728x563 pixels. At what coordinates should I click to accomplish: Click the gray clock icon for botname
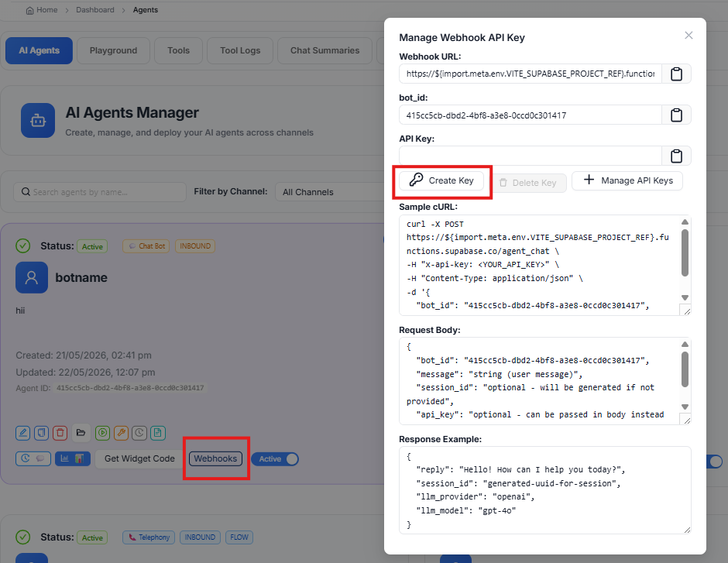139,433
